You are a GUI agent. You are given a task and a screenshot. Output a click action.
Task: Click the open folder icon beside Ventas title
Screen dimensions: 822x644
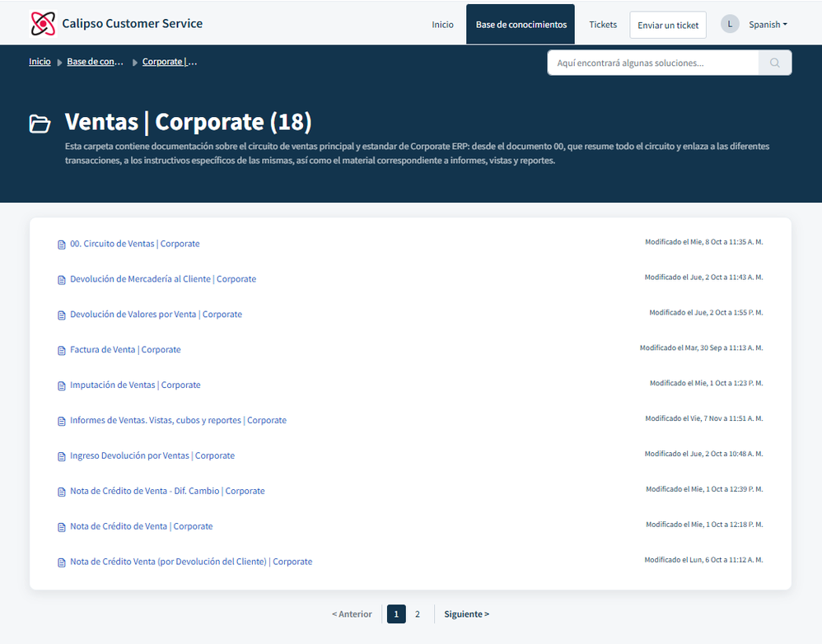40,124
